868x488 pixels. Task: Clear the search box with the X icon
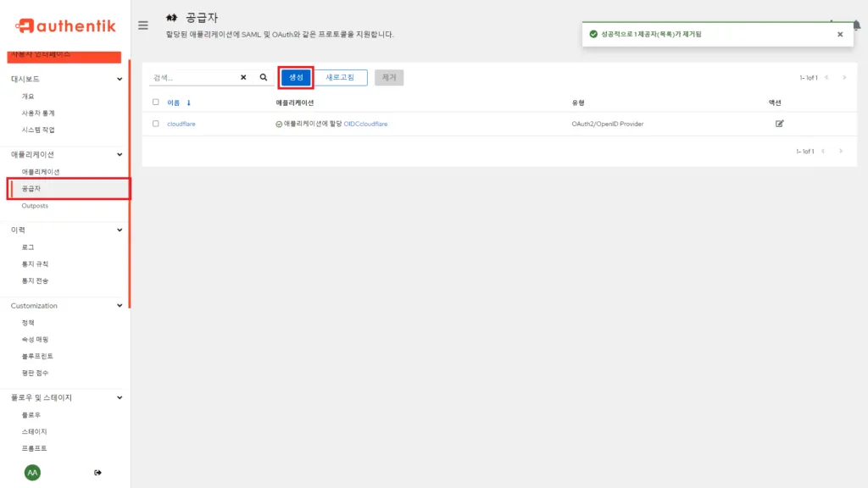pos(244,76)
